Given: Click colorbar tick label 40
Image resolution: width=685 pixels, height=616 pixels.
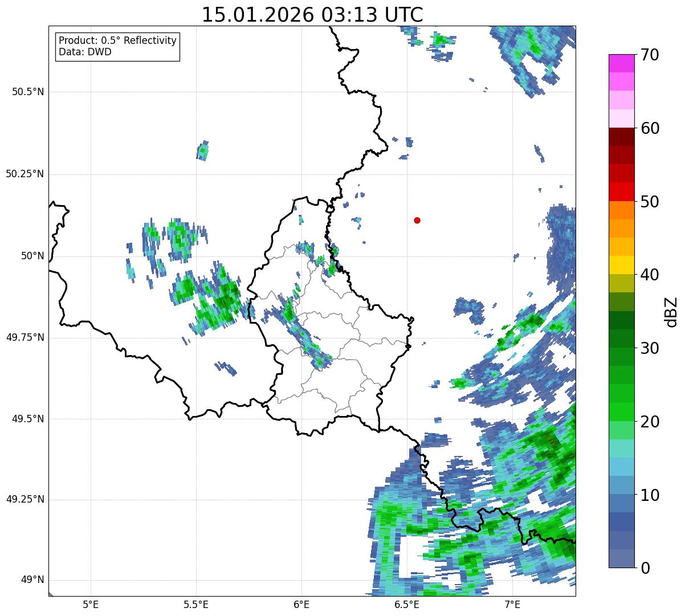Looking at the screenshot, I should 650,275.
